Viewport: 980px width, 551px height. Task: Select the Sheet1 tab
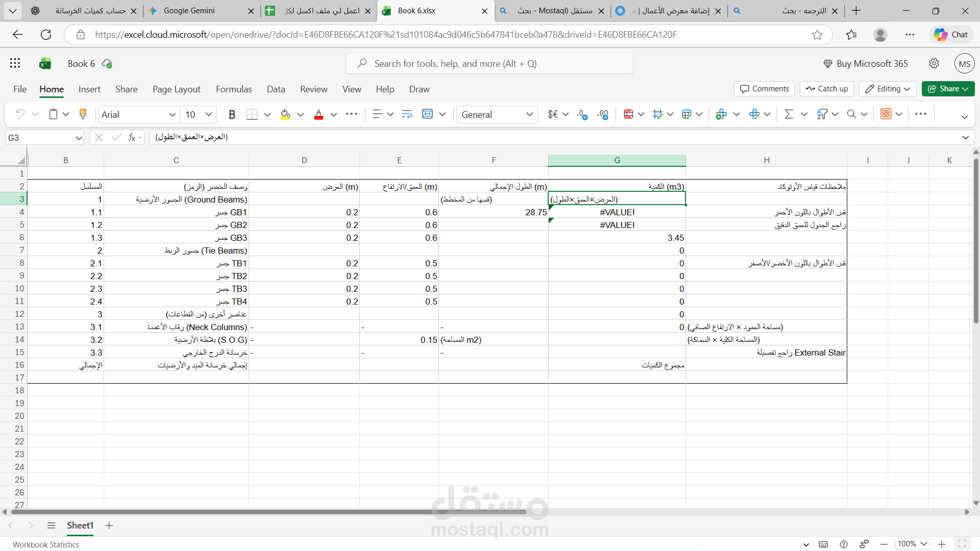pos(80,525)
